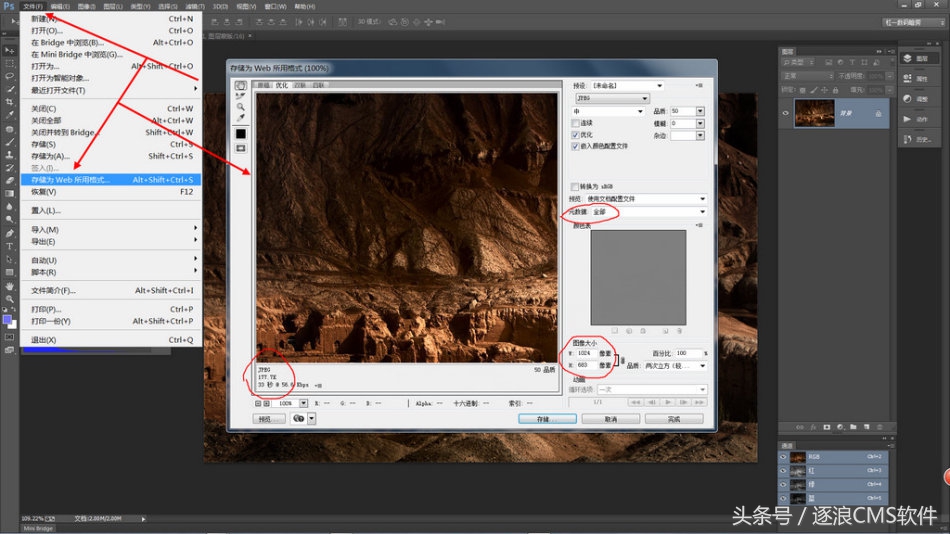Check the 转换为 sRGB checkbox

[x=575, y=187]
